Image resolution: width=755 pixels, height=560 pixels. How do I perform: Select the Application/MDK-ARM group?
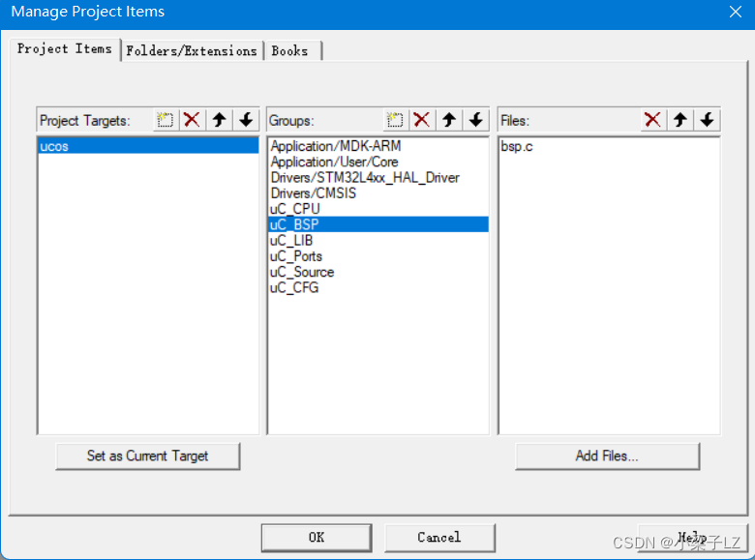coord(377,146)
